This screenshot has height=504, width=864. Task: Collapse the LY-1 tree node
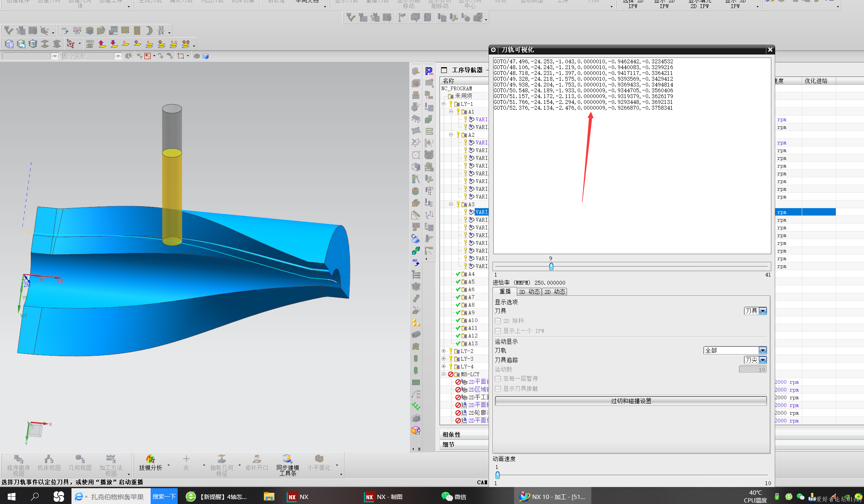[444, 104]
